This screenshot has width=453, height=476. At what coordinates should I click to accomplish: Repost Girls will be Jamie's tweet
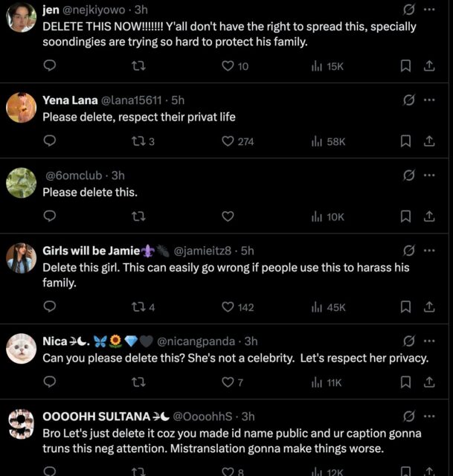click(138, 306)
